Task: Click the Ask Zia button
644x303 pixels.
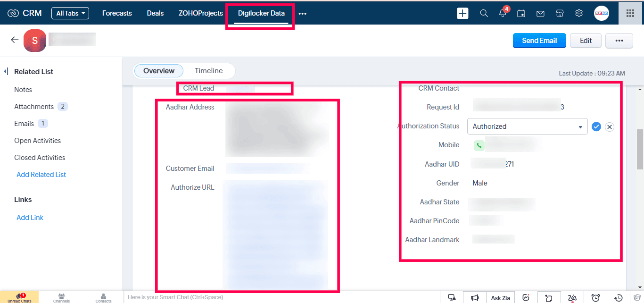Action: point(500,298)
